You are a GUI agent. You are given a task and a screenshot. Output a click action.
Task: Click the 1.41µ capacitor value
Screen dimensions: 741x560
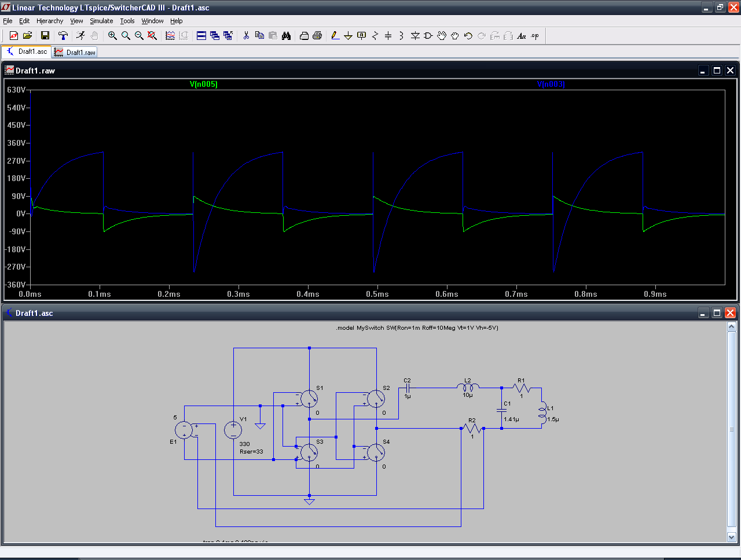[x=511, y=419]
